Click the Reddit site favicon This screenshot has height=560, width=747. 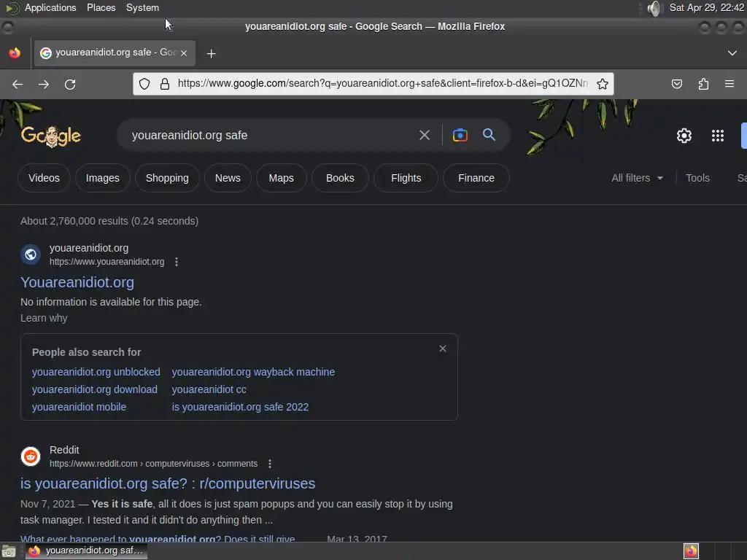coord(31,456)
